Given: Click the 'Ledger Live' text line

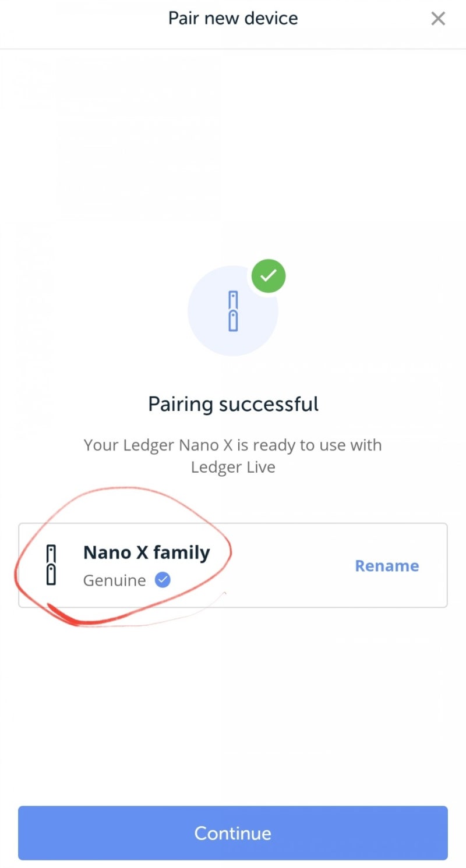Looking at the screenshot, I should [233, 467].
